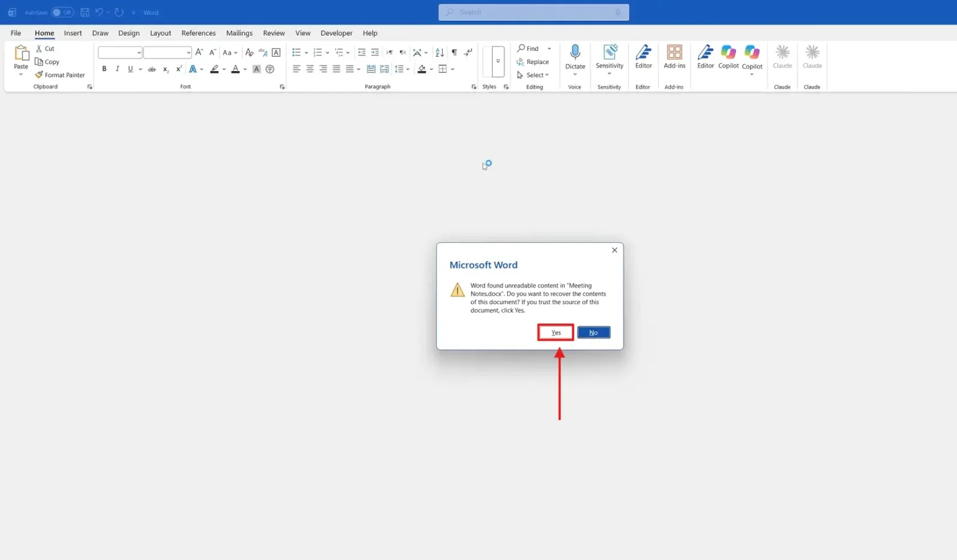This screenshot has width=957, height=560.
Task: Click Yes to recover document
Action: pos(556,332)
